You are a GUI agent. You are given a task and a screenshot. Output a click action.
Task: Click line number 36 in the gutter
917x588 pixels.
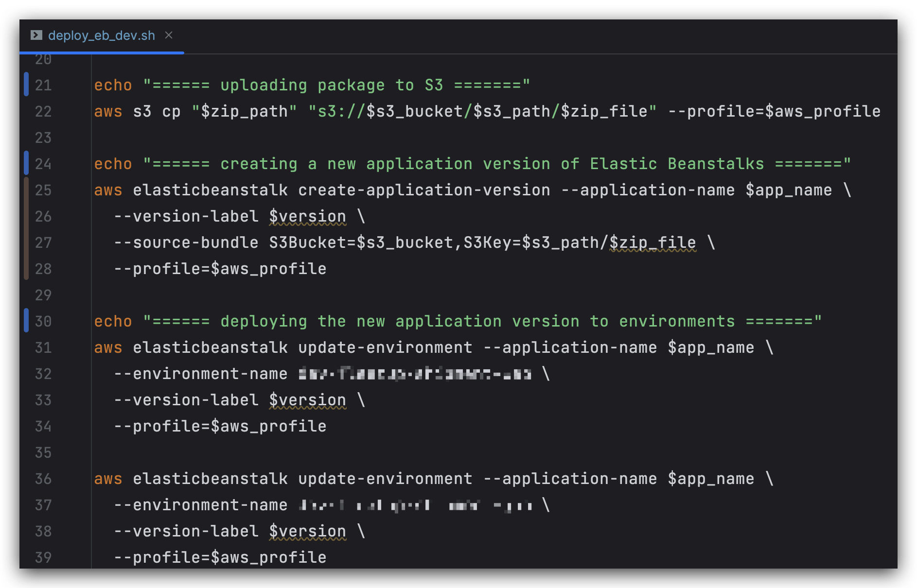(43, 479)
